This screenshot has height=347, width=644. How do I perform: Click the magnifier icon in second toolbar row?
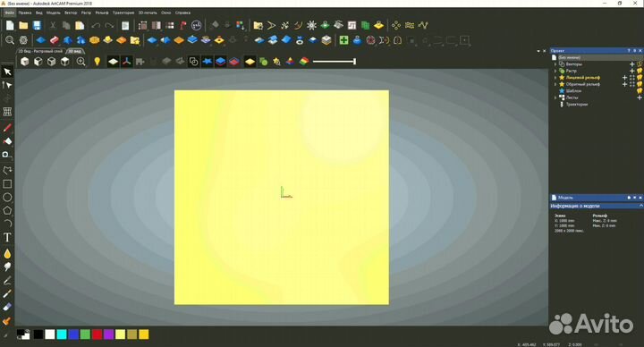10,40
